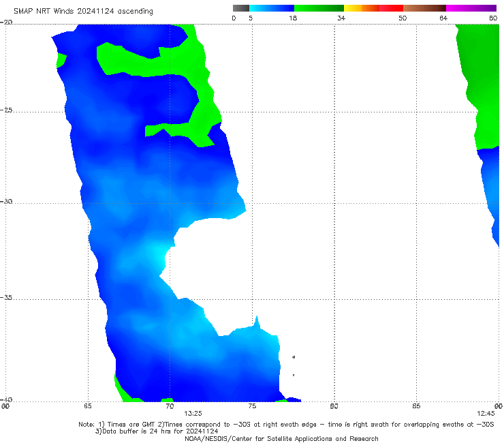Viewport: 504px width, 443px height.
Task: Click the 'Times are GMT' note line
Action: [286, 425]
